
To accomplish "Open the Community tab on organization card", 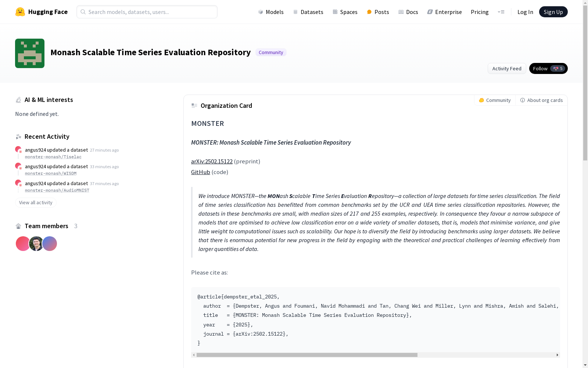I will (x=495, y=100).
